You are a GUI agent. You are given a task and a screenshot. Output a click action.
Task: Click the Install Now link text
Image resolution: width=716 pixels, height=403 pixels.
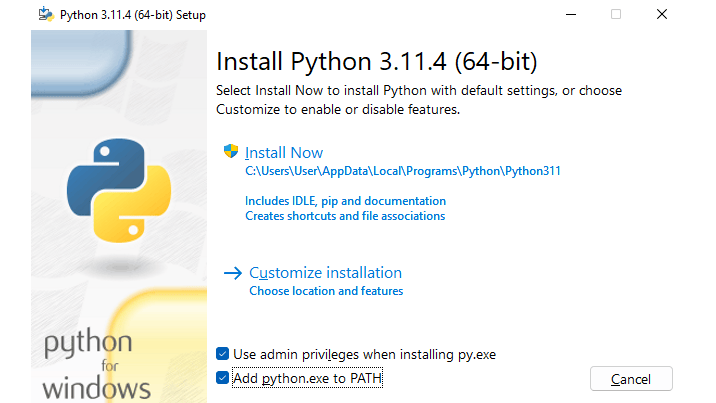(x=284, y=153)
